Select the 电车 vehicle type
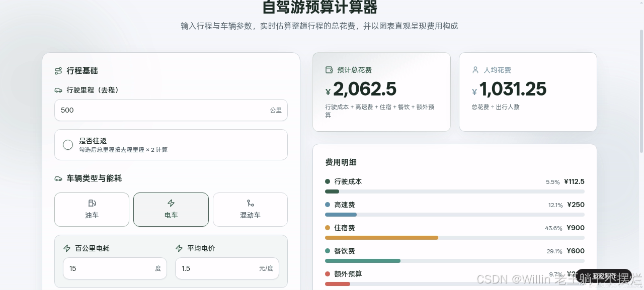 (171, 210)
